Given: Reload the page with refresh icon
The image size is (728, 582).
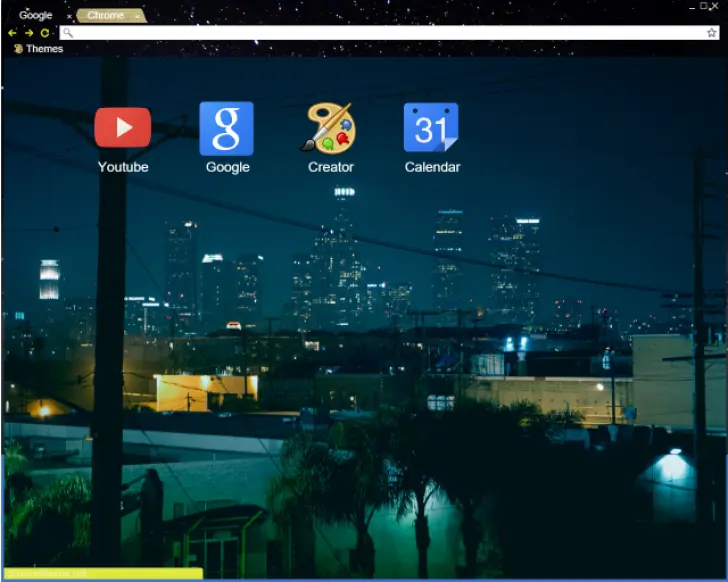Looking at the screenshot, I should (x=45, y=33).
